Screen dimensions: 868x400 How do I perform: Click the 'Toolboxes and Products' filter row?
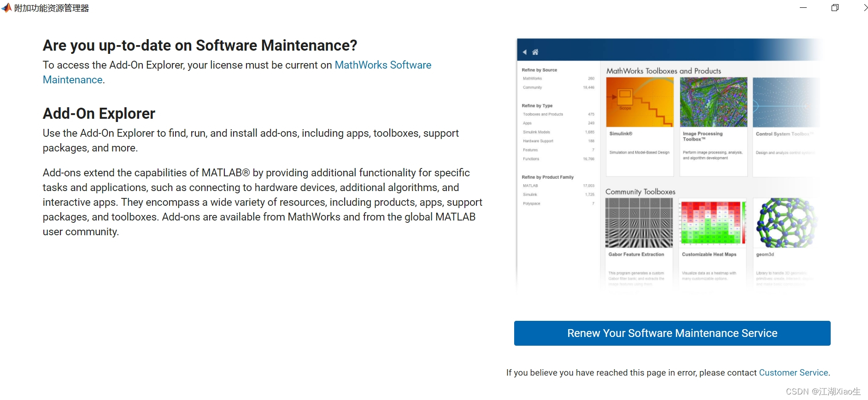click(x=558, y=114)
